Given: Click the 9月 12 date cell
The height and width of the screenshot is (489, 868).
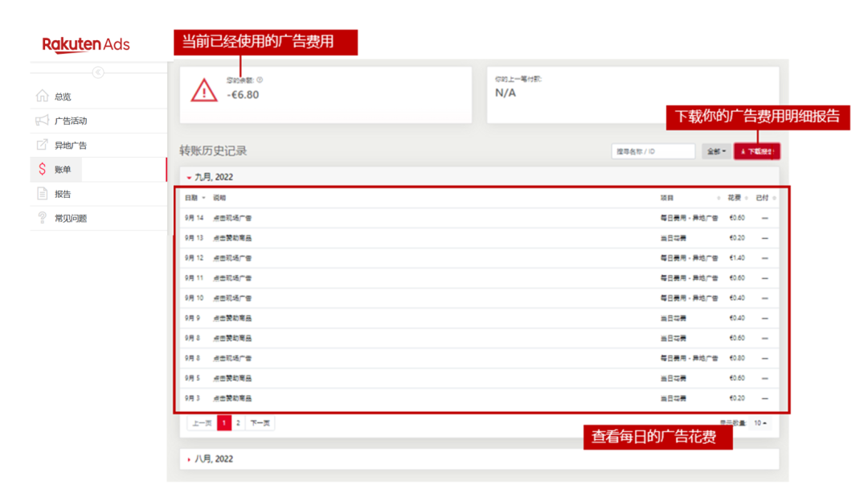Looking at the screenshot, I should [x=194, y=258].
